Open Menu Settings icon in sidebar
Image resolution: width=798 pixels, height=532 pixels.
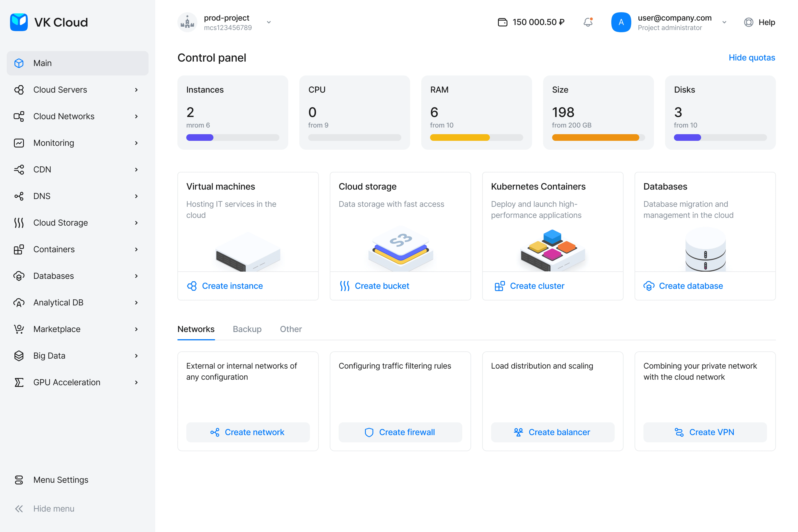click(19, 480)
